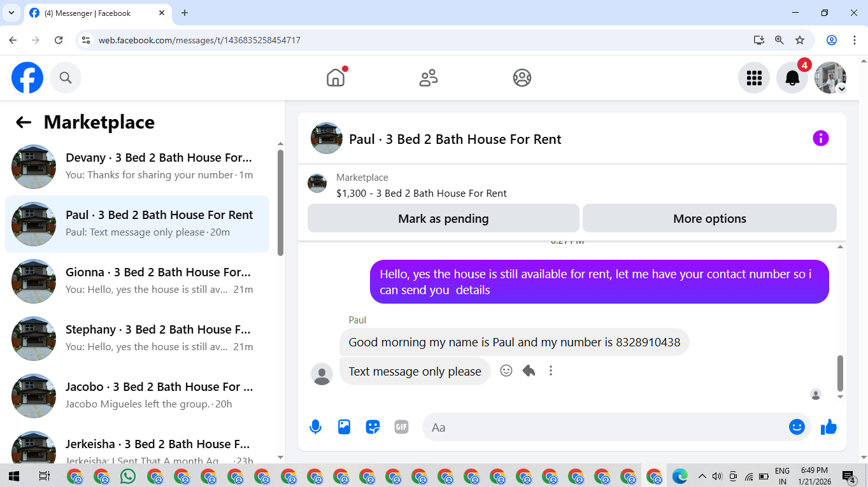Send a voice clip with microphone icon

(x=315, y=427)
